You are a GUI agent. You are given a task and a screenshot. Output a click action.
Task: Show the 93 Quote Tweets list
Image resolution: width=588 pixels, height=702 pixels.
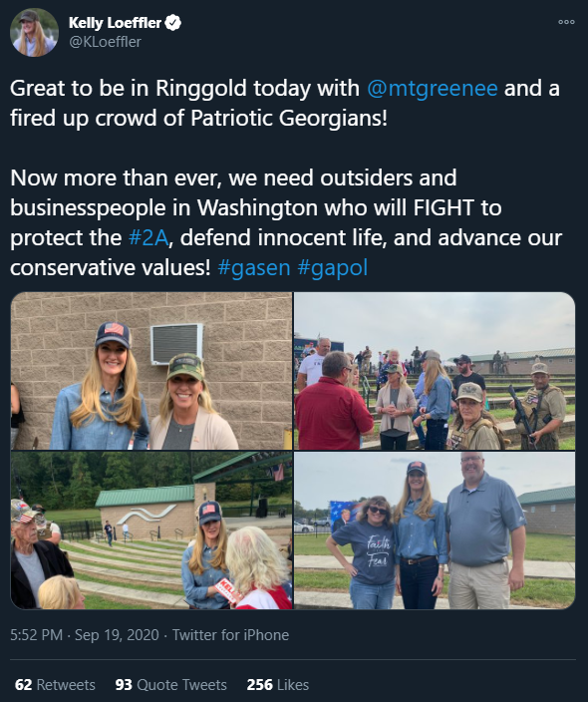tap(171, 684)
